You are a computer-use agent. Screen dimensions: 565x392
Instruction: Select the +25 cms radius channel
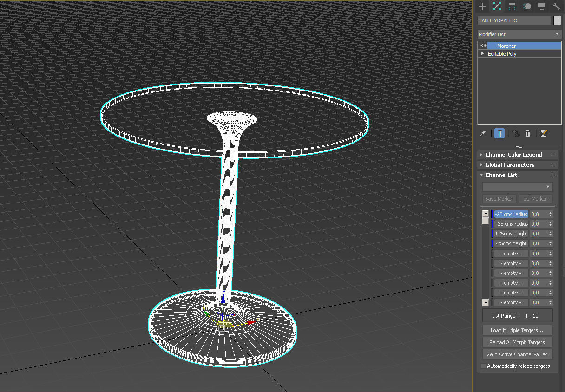click(511, 224)
